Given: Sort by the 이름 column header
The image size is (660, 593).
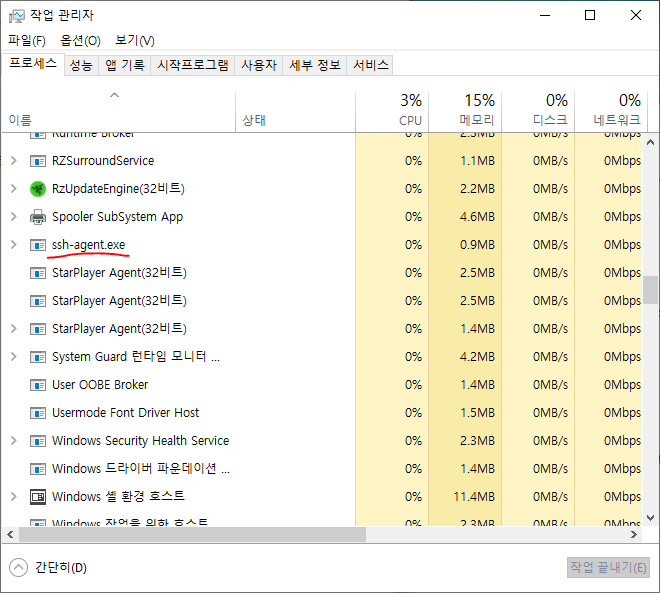Looking at the screenshot, I should [119, 112].
